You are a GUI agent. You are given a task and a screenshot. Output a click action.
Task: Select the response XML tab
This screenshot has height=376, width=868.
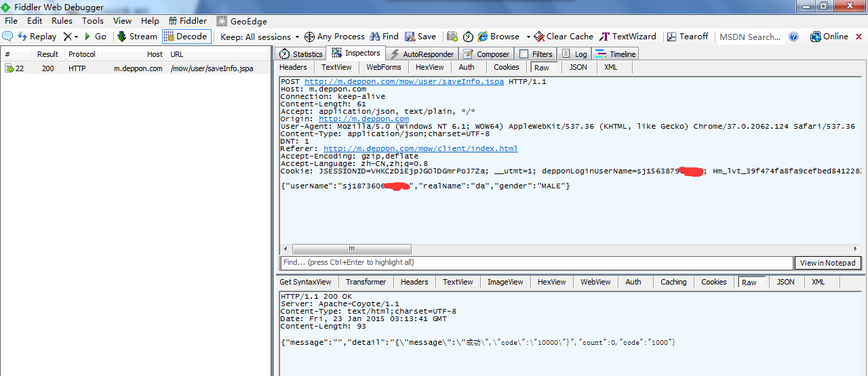[x=818, y=282]
